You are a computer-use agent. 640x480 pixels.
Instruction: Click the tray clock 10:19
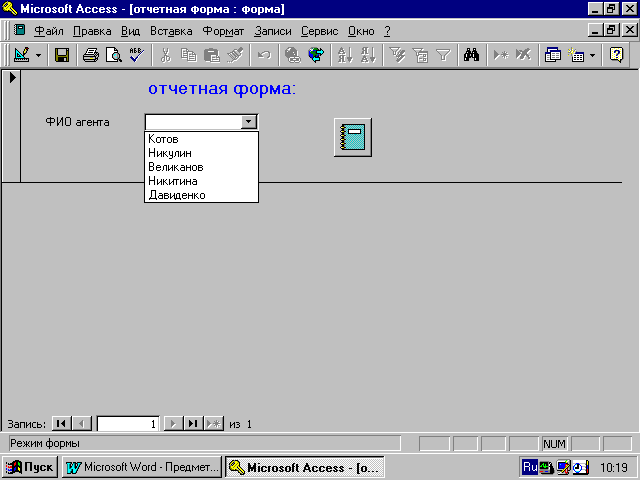614,467
